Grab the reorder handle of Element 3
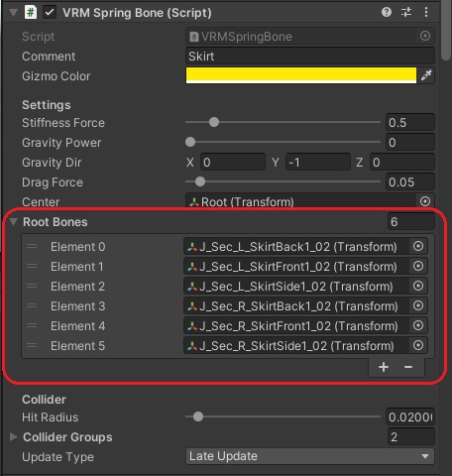Screen dimensions: 452x476 [x=32, y=305]
